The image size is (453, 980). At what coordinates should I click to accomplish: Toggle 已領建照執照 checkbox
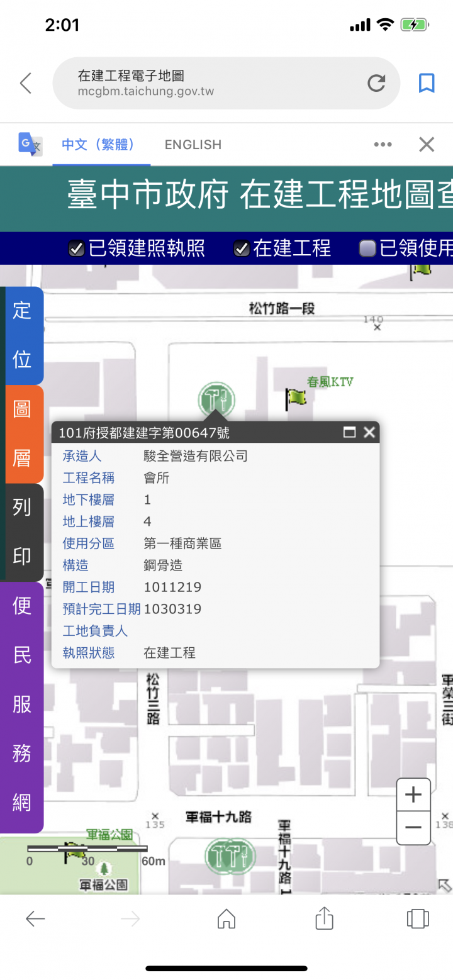[76, 248]
